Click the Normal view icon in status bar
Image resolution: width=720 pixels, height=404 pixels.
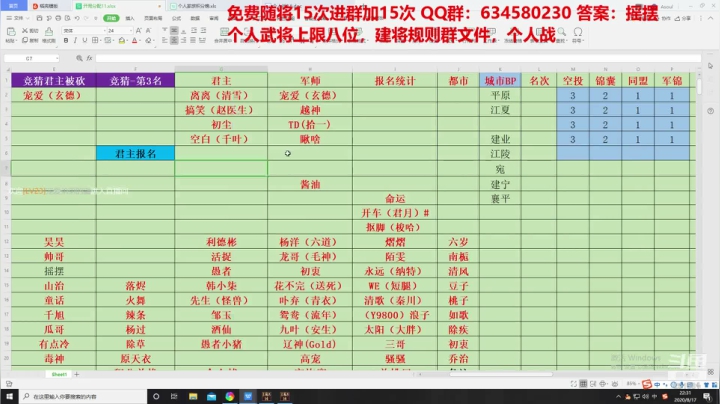point(583,384)
